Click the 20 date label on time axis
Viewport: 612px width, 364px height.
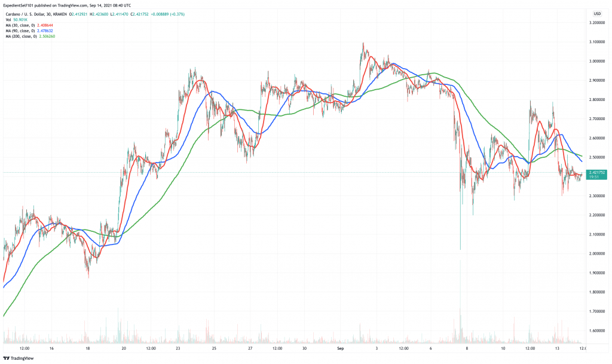[124, 348]
